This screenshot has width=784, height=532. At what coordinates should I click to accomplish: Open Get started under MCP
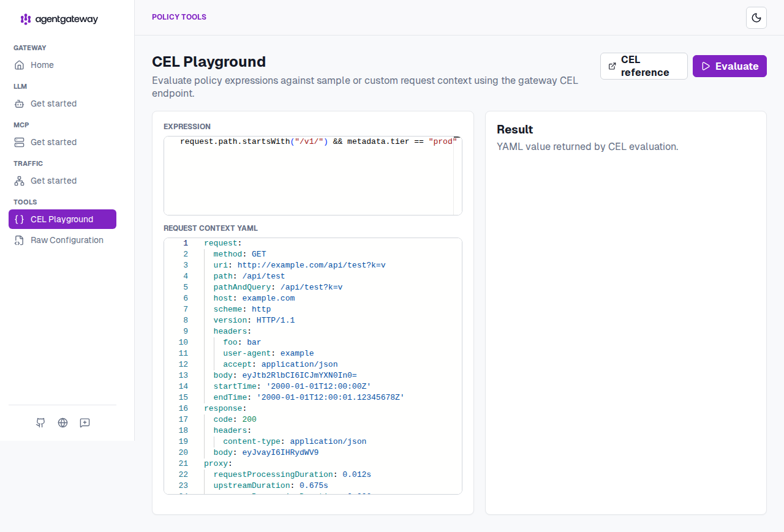click(62, 142)
